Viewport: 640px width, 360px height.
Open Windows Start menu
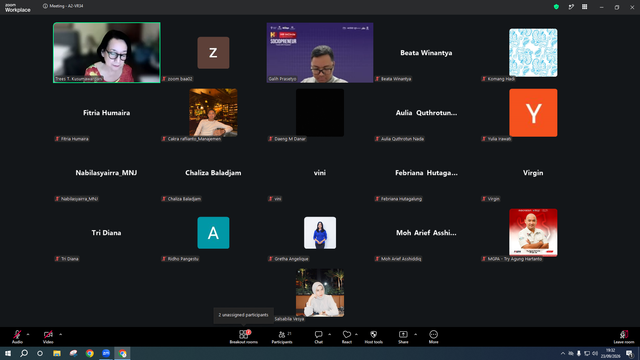[x=8, y=353]
